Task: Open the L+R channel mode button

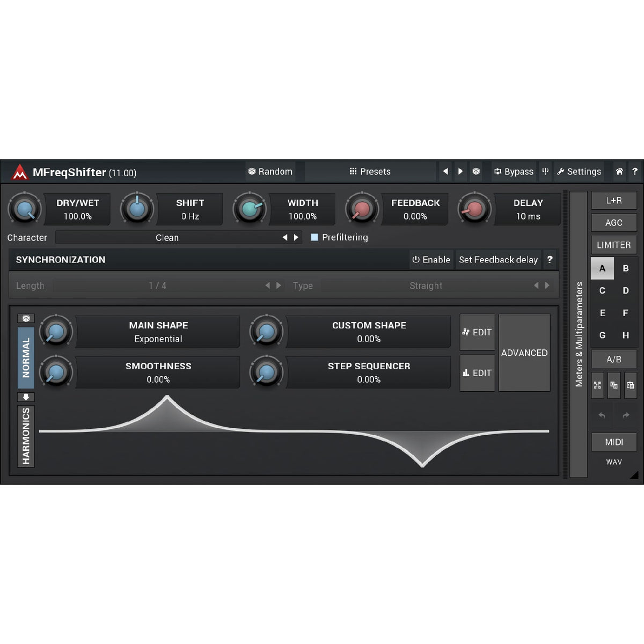Action: pos(614,200)
